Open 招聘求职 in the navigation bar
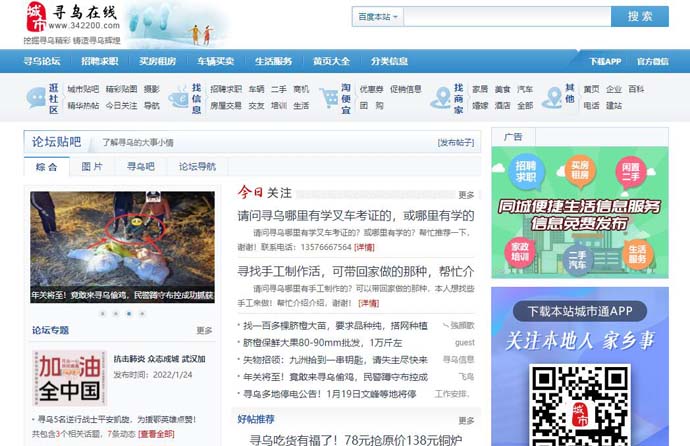The image size is (690, 446). (x=100, y=61)
